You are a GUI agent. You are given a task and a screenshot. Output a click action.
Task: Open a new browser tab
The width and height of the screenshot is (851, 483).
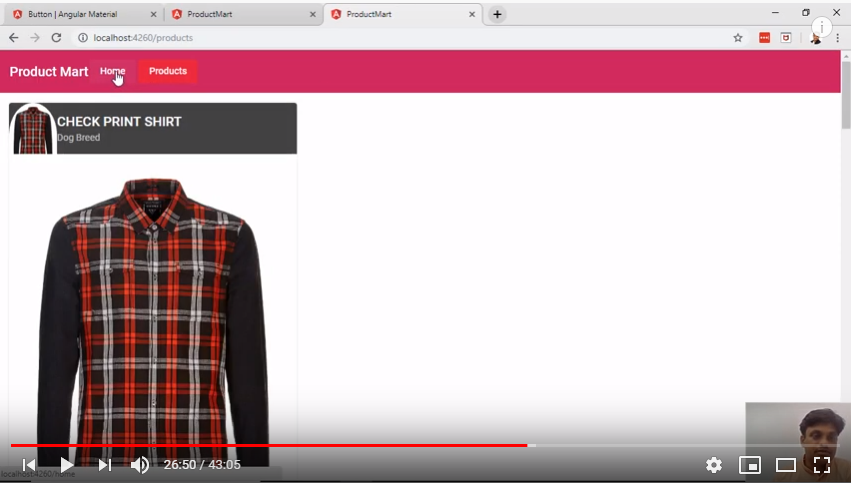pos(497,14)
